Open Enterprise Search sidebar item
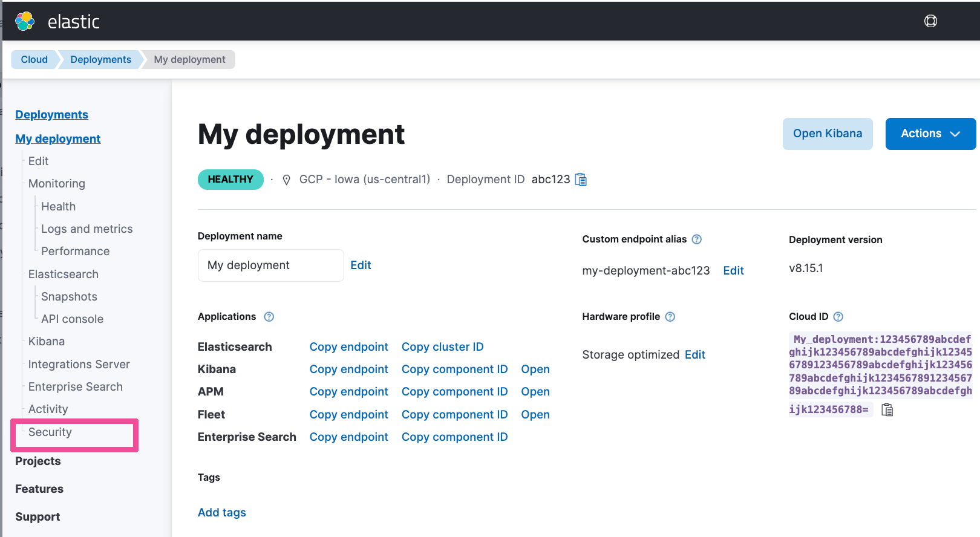 75,387
